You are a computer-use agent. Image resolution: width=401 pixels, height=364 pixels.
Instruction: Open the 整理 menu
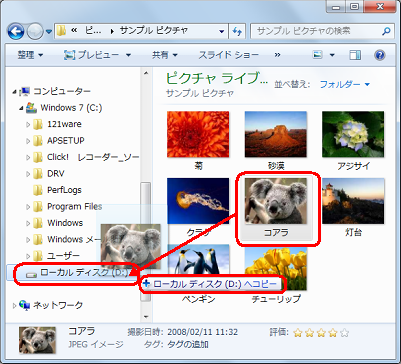[30, 55]
